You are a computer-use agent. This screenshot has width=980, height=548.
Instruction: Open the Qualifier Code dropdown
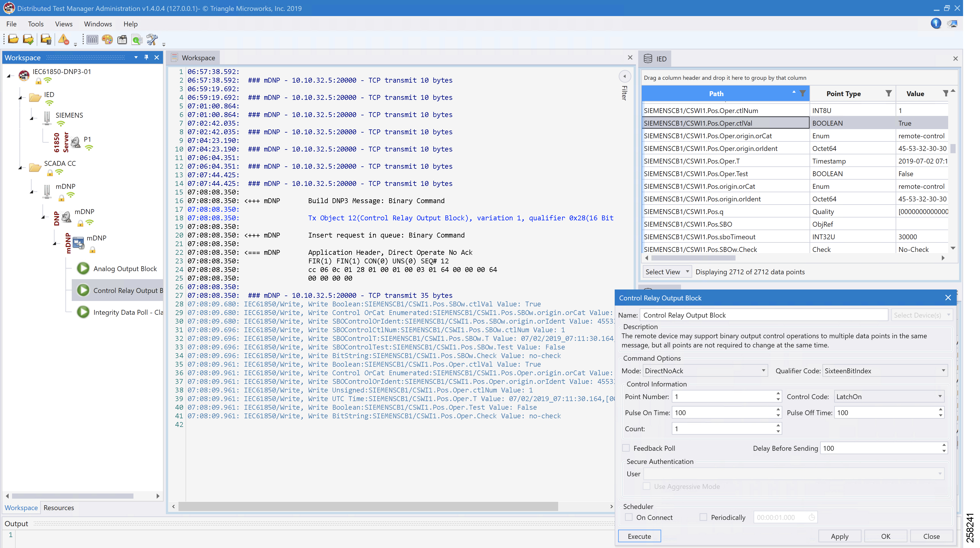[943, 371]
